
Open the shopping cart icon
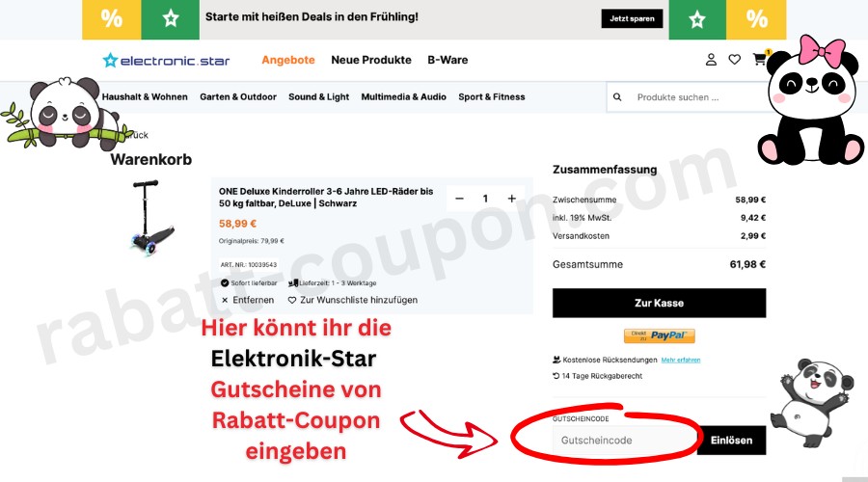[760, 59]
